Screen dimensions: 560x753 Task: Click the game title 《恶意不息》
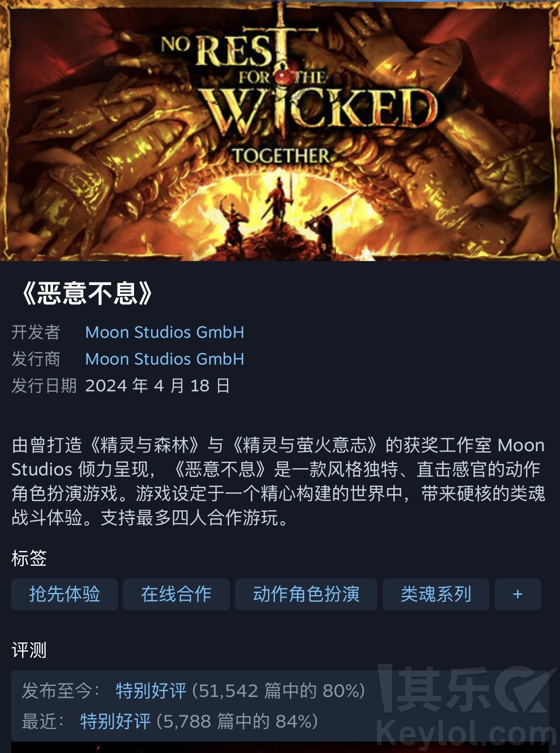pyautogui.click(x=86, y=294)
